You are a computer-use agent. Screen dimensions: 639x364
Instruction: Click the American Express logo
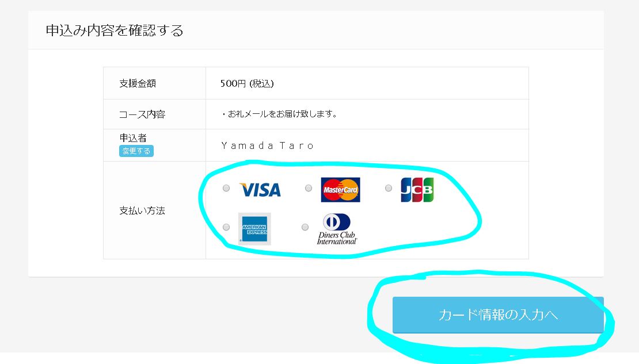point(254,228)
